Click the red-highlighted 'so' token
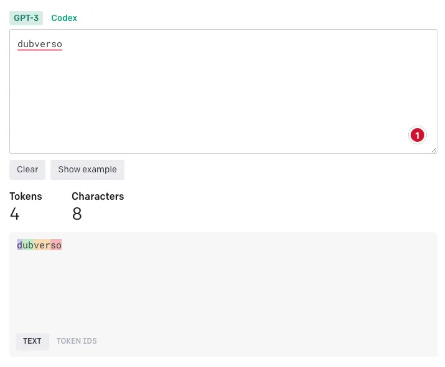Viewport: 445px width, 367px height. click(56, 245)
